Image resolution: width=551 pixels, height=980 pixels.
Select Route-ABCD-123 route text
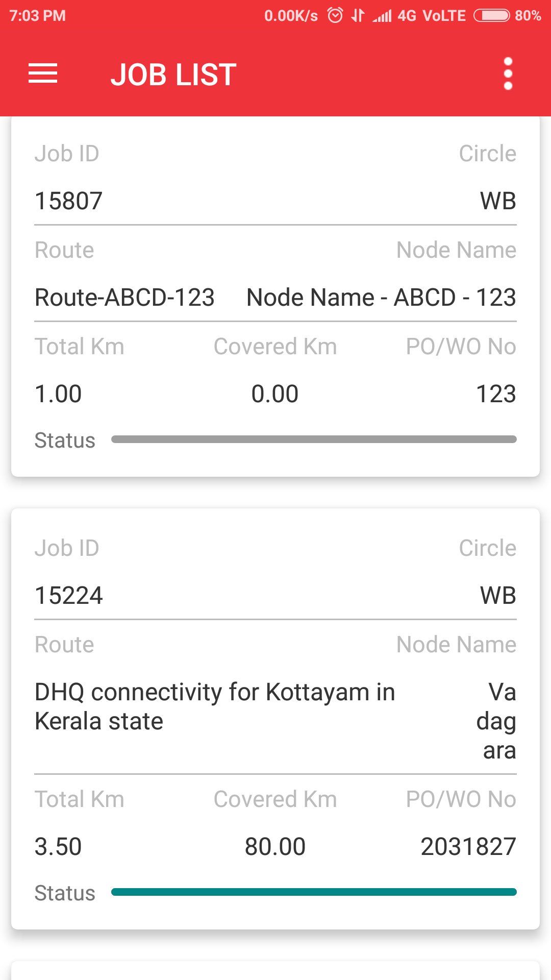point(124,297)
